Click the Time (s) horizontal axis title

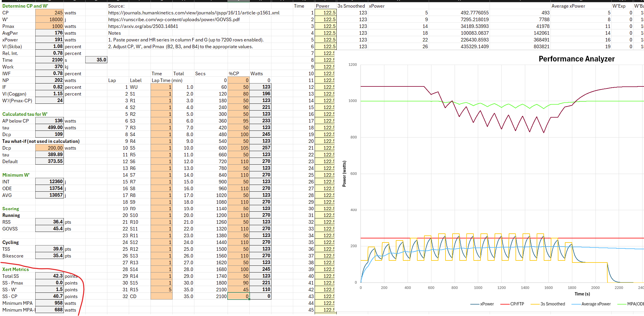coord(582,294)
